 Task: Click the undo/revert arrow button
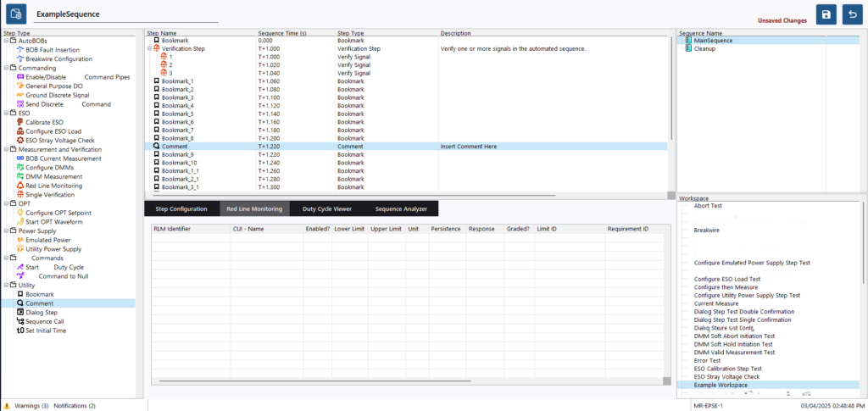click(853, 14)
